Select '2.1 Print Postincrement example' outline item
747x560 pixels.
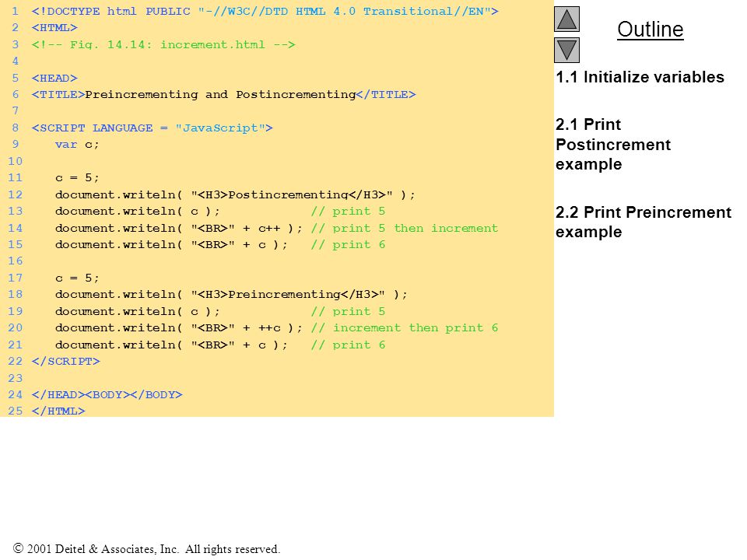tap(613, 145)
